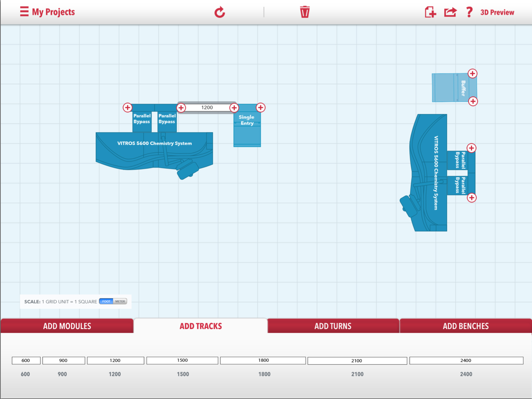Click the red rotate/refresh arrow icon
This screenshot has height=399, width=532.
point(220,12)
